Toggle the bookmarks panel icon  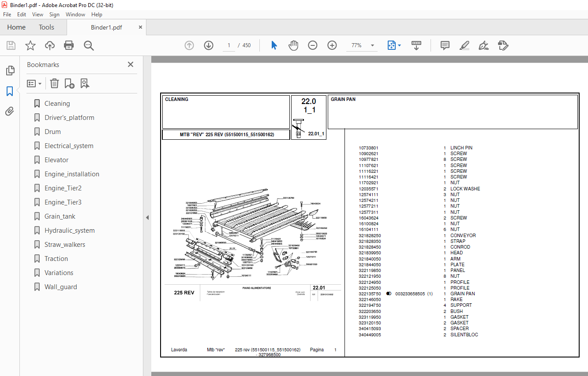point(10,91)
